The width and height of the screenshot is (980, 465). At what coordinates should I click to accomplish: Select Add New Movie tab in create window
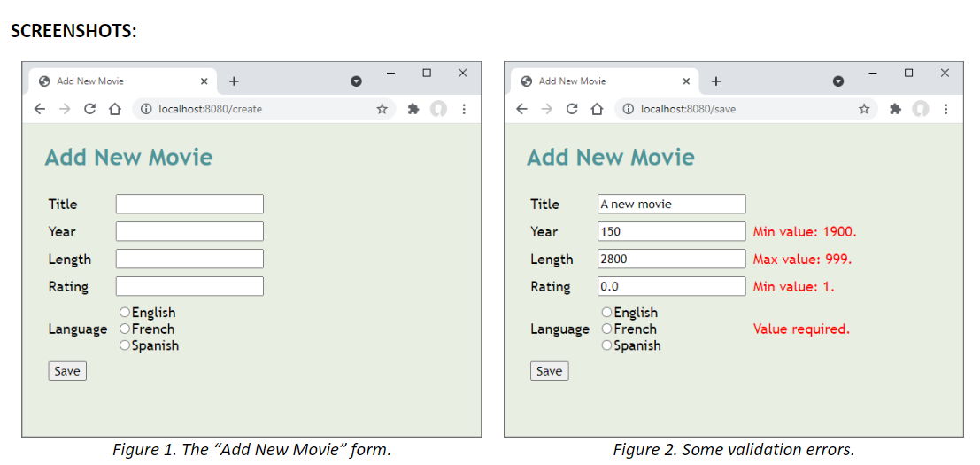pos(123,81)
